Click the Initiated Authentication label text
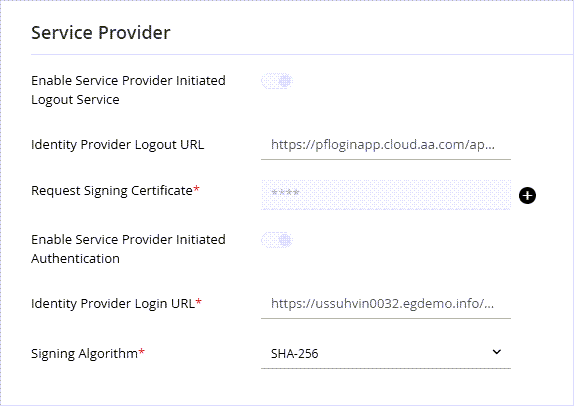 tap(128, 249)
